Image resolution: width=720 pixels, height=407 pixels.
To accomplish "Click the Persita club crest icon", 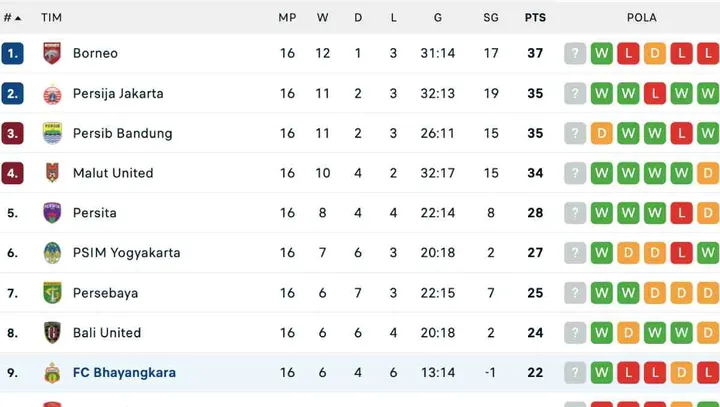I will pyautogui.click(x=52, y=213).
